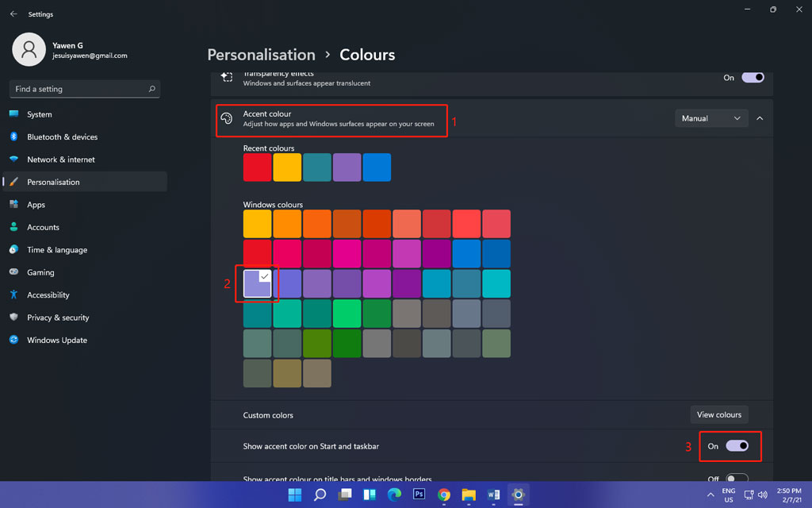Screen dimensions: 812x508
Task: Click the Find a setting search box
Action: (83, 89)
